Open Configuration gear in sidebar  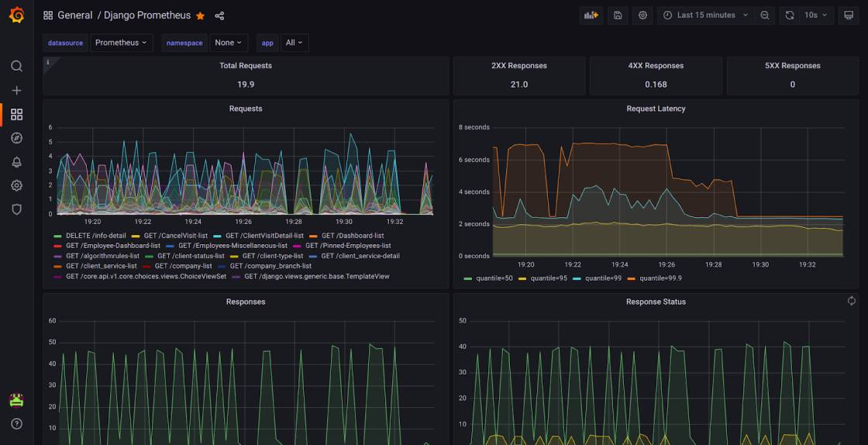[16, 185]
